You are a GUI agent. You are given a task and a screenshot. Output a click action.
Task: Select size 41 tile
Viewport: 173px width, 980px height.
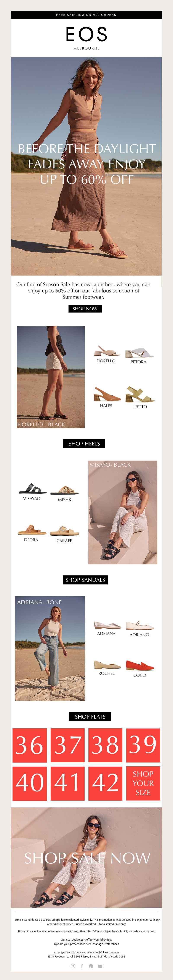pyautogui.click(x=67, y=783)
